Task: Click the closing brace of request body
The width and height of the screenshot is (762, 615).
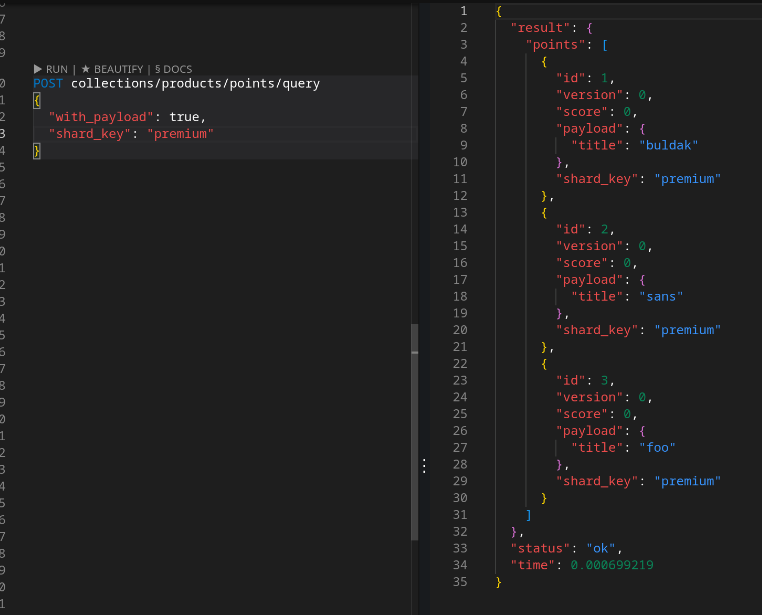Action: click(36, 151)
